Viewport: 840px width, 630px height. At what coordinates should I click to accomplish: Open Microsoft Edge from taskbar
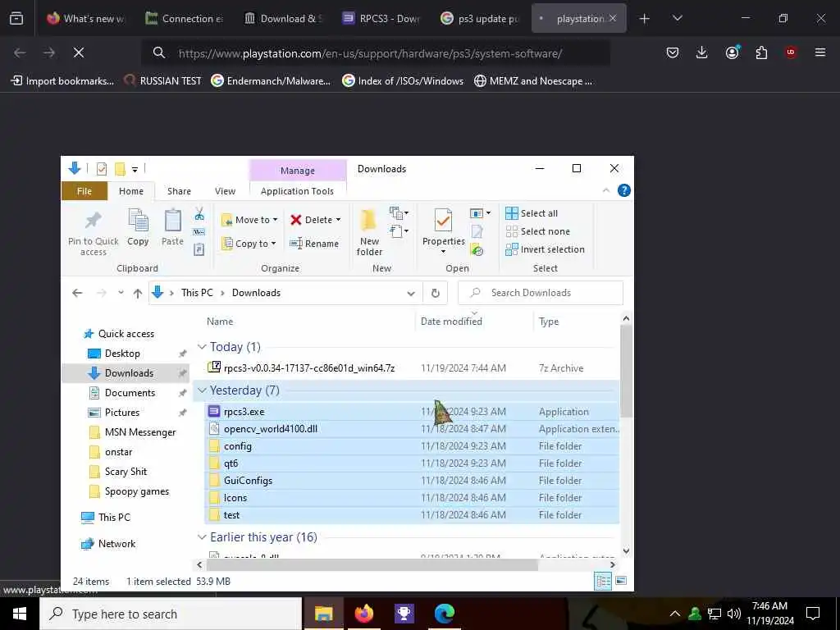[444, 614]
